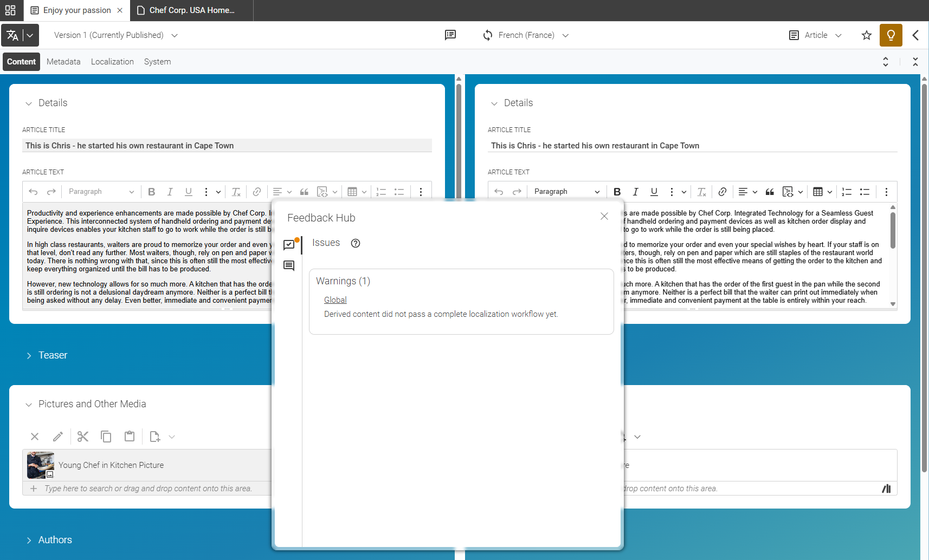Click the bookmark star icon
929x560 pixels.
point(867,35)
